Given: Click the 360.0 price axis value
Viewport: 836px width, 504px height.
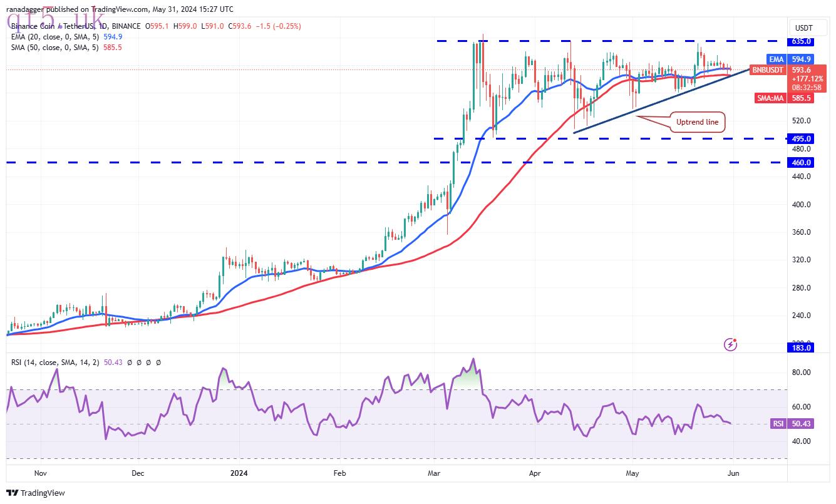Looking at the screenshot, I should pyautogui.click(x=803, y=232).
